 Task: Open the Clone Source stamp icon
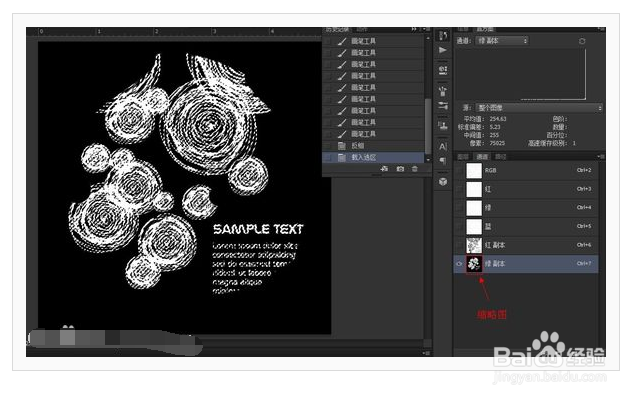(x=443, y=125)
